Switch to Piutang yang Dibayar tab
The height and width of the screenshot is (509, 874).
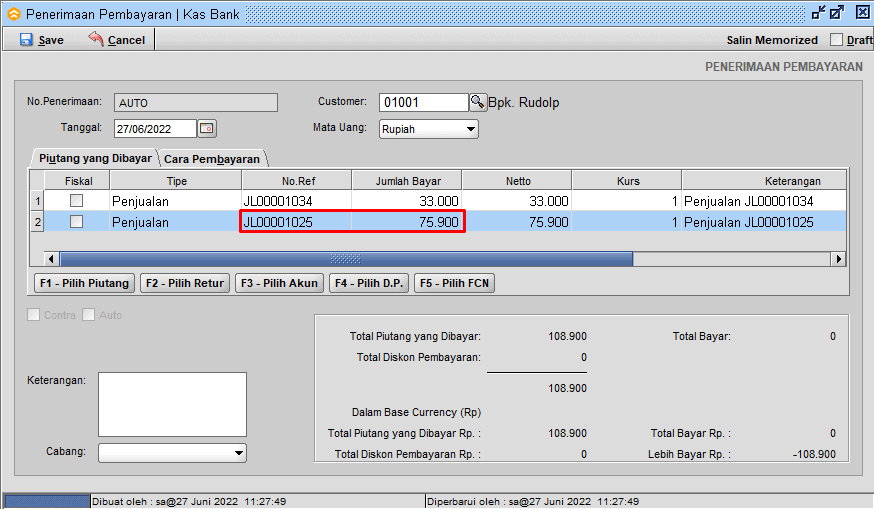(x=95, y=158)
